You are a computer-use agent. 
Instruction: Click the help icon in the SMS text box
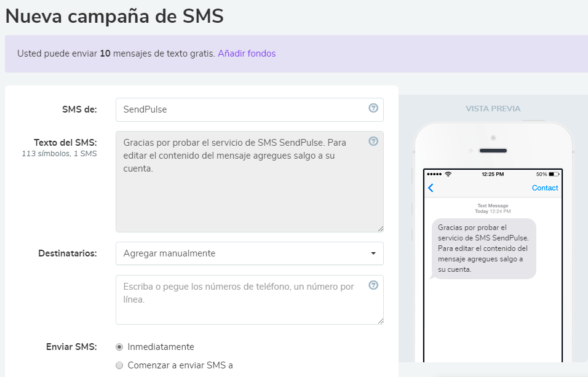pos(373,141)
